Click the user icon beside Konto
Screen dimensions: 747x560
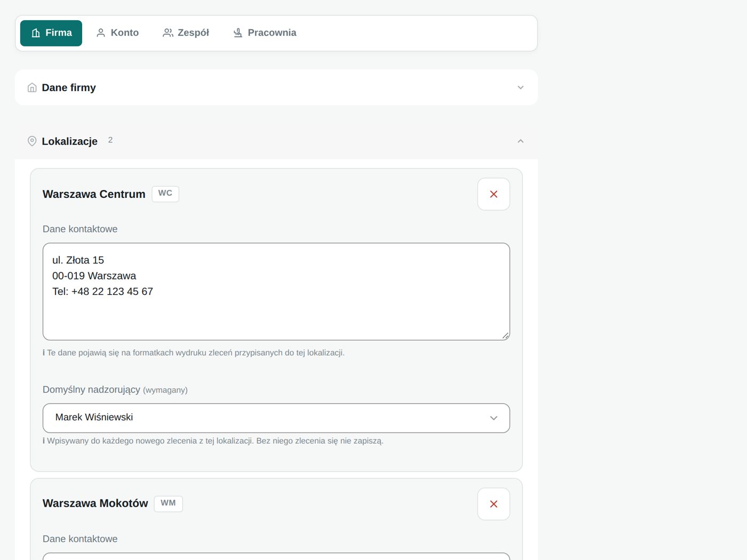click(101, 33)
